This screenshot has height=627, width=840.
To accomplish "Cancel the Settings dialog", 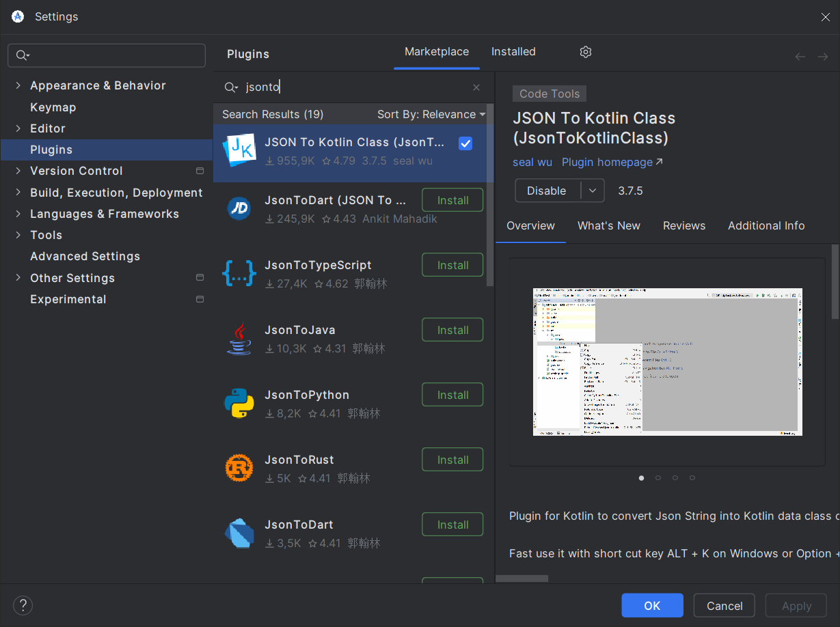I will click(724, 605).
